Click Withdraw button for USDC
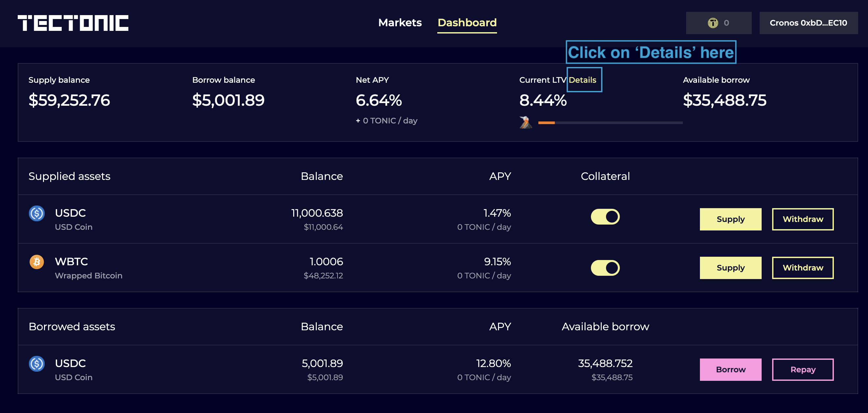The height and width of the screenshot is (413, 868). [803, 219]
